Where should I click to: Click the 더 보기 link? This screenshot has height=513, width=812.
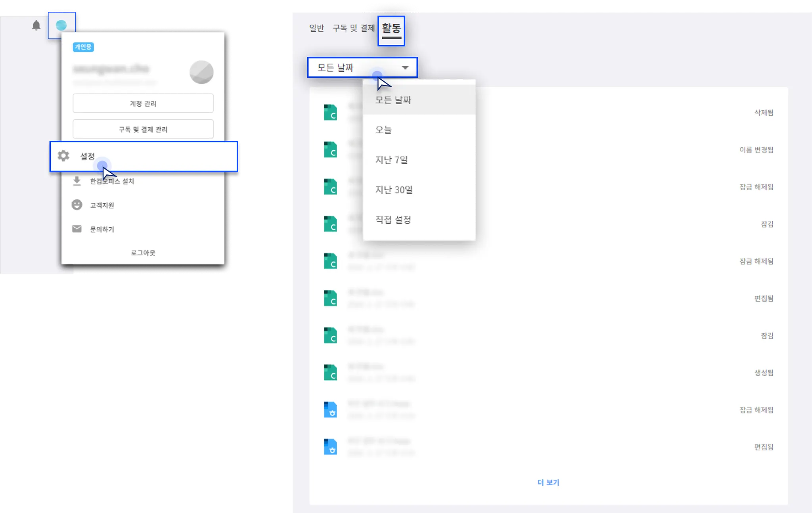[x=548, y=482]
